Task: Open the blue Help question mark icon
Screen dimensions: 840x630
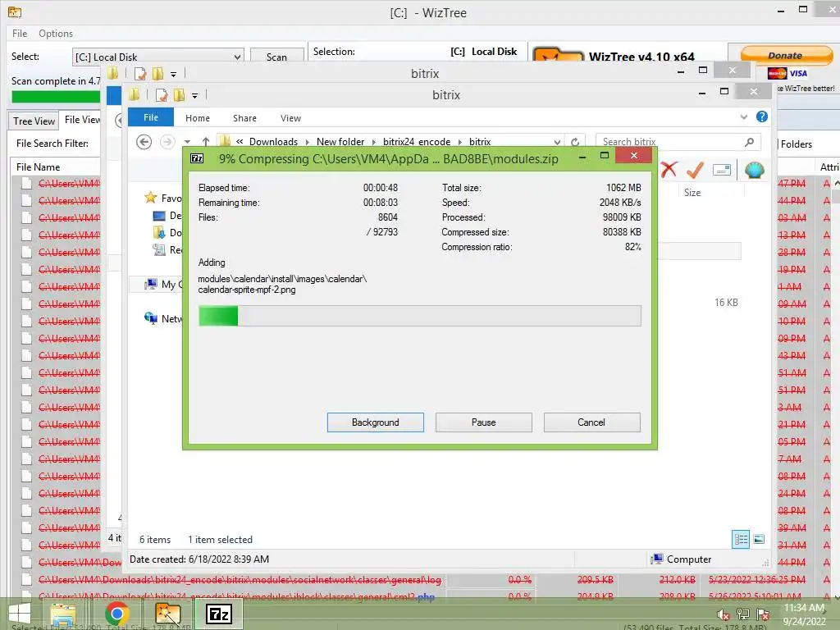Action: pos(761,116)
